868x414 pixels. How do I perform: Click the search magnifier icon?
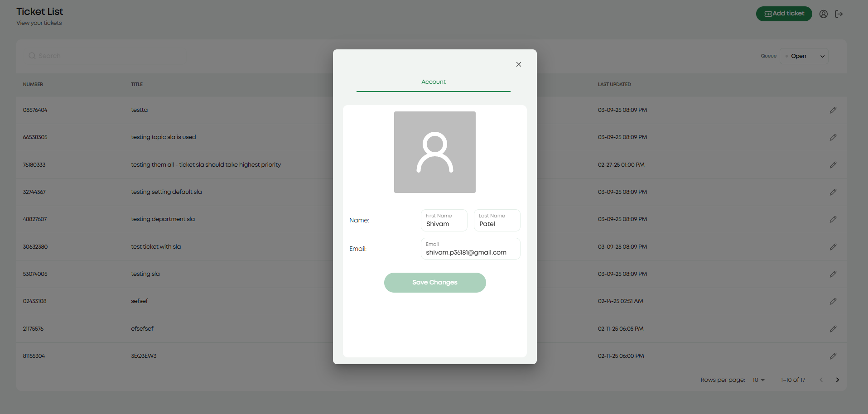point(32,55)
